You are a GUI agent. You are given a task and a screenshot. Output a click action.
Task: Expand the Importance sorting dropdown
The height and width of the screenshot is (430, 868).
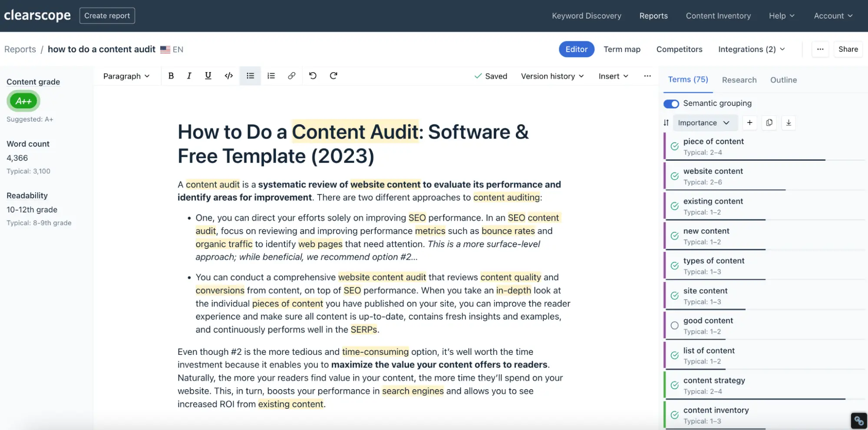pyautogui.click(x=704, y=122)
